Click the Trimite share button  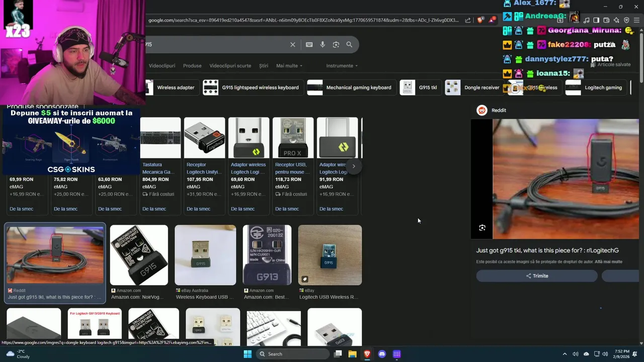click(x=537, y=276)
